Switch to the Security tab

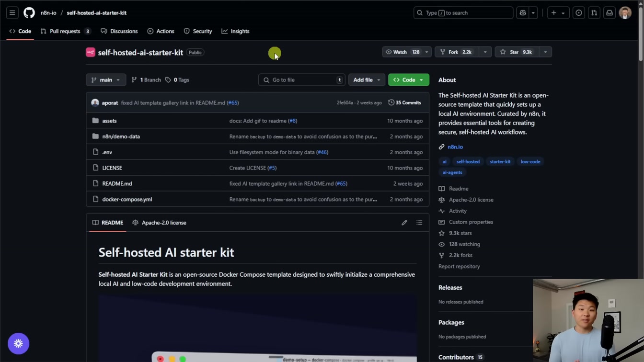coord(197,31)
